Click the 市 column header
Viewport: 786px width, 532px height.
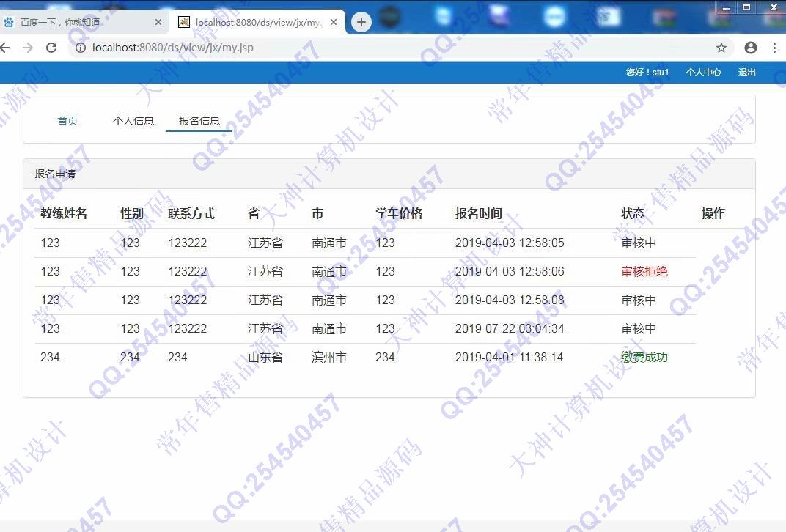click(317, 213)
